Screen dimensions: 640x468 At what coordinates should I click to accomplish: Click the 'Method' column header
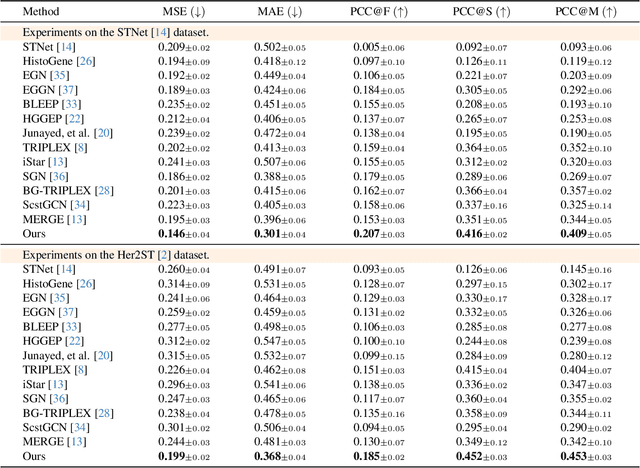pos(41,11)
